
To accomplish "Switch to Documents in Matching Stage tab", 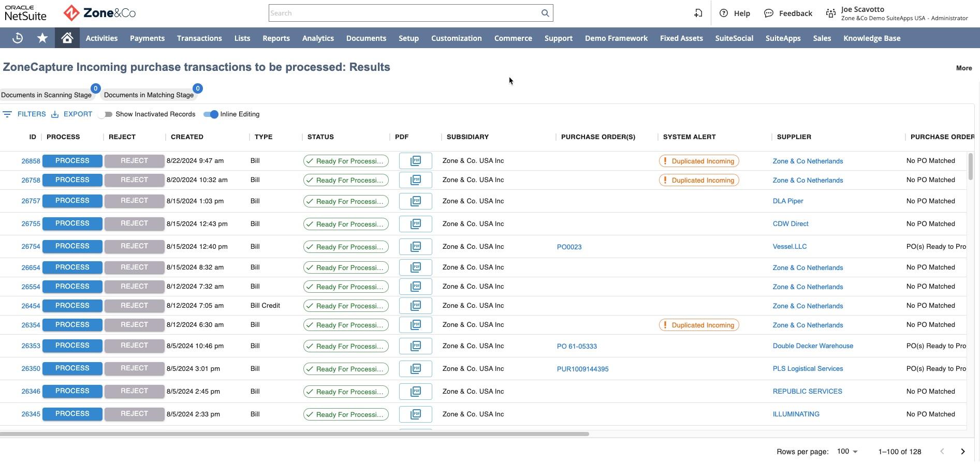I will [x=149, y=95].
